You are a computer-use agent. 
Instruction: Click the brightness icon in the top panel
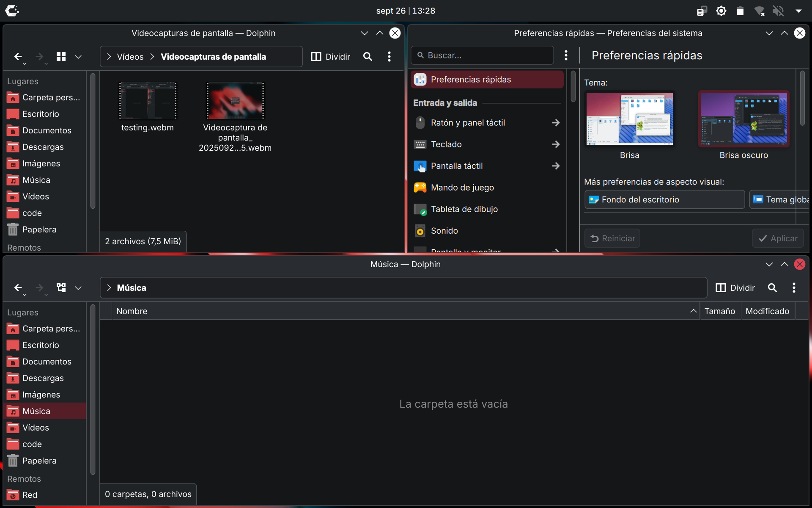pyautogui.click(x=721, y=11)
